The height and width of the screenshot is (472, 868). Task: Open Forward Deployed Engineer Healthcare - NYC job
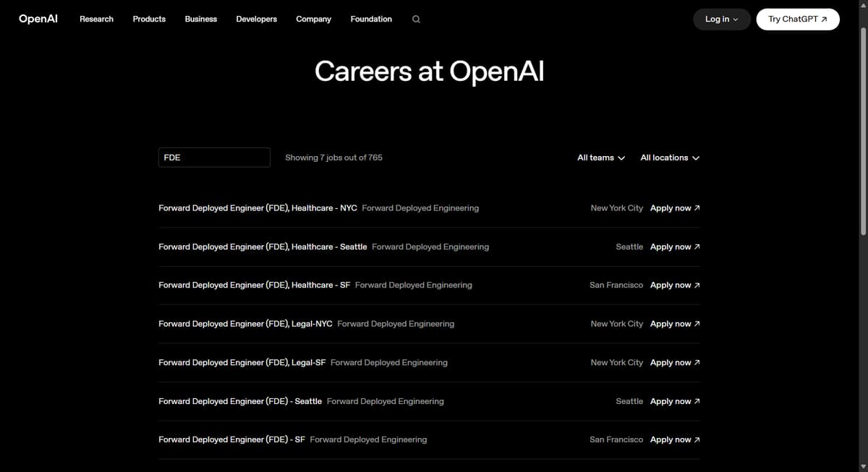pos(258,208)
